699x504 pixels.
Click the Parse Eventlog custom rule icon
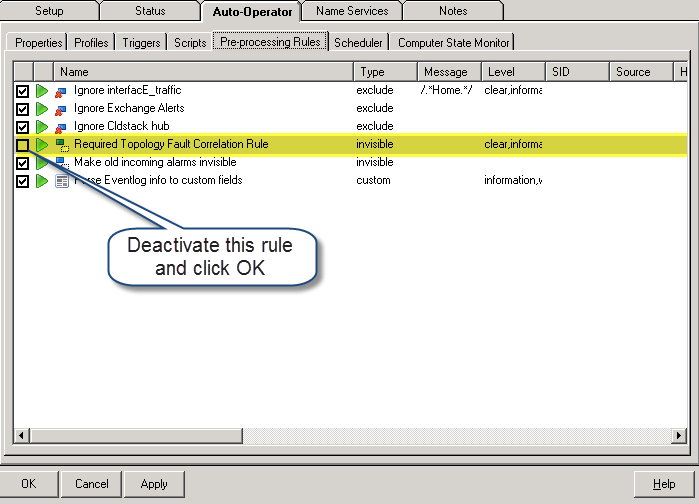click(62, 181)
